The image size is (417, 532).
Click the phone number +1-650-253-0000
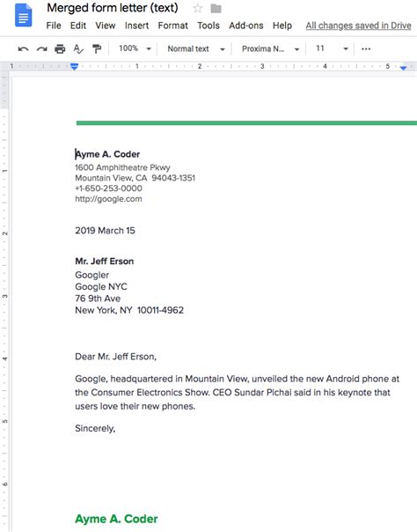pos(108,188)
